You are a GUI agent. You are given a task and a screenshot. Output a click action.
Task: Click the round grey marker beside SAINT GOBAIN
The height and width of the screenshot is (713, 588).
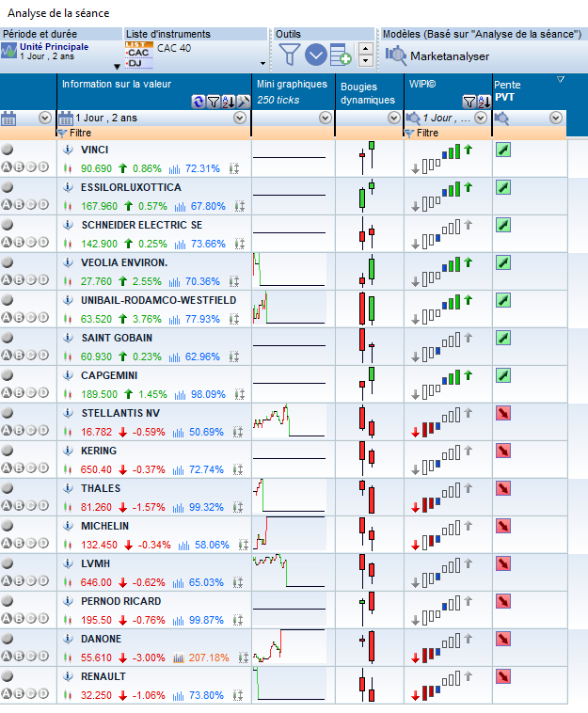coord(7,338)
